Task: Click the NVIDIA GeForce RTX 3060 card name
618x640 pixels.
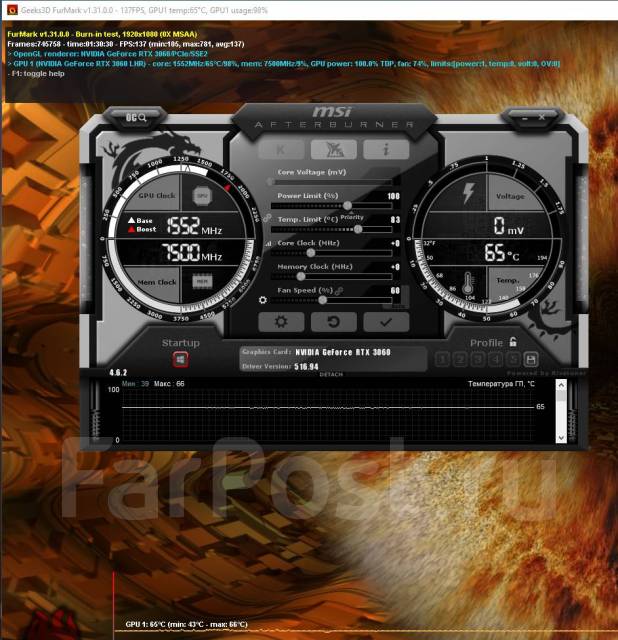Action: (x=343, y=352)
